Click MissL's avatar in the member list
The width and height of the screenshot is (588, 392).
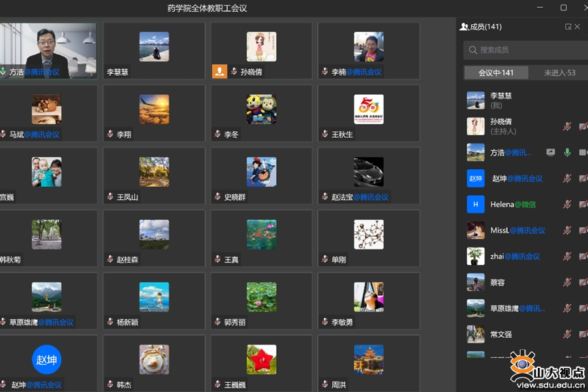click(x=476, y=231)
